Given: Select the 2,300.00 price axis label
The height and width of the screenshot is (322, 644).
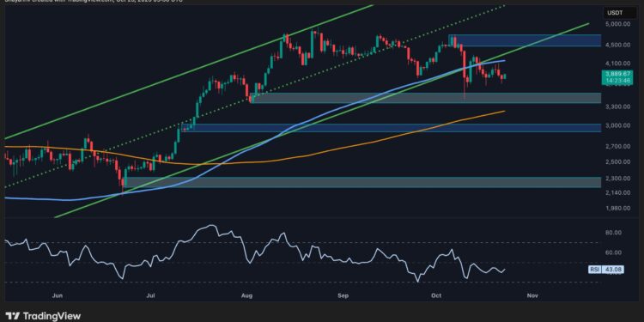Looking at the screenshot, I should [x=617, y=179].
